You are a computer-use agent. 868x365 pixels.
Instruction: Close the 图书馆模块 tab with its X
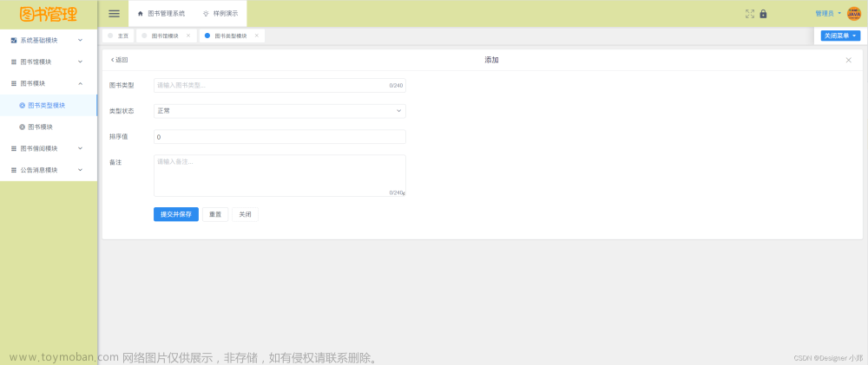(x=188, y=36)
